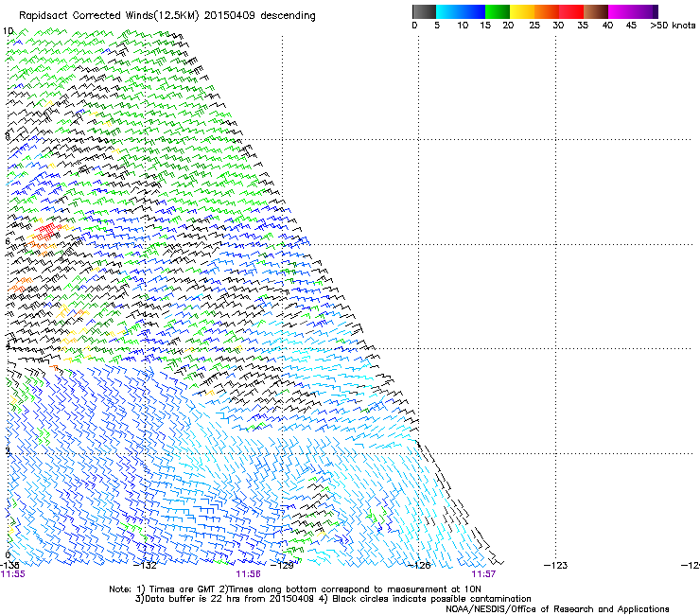
Task: Click the purple '11:55' time label
Action: [13, 574]
